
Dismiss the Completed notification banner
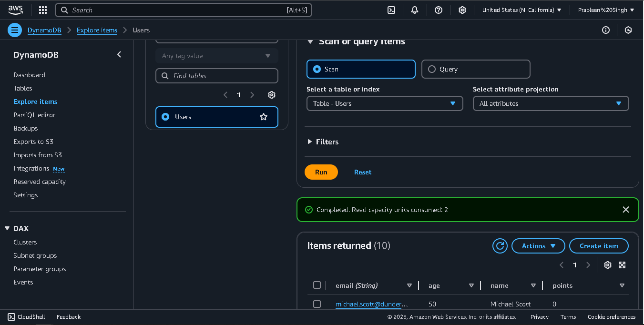point(626,210)
